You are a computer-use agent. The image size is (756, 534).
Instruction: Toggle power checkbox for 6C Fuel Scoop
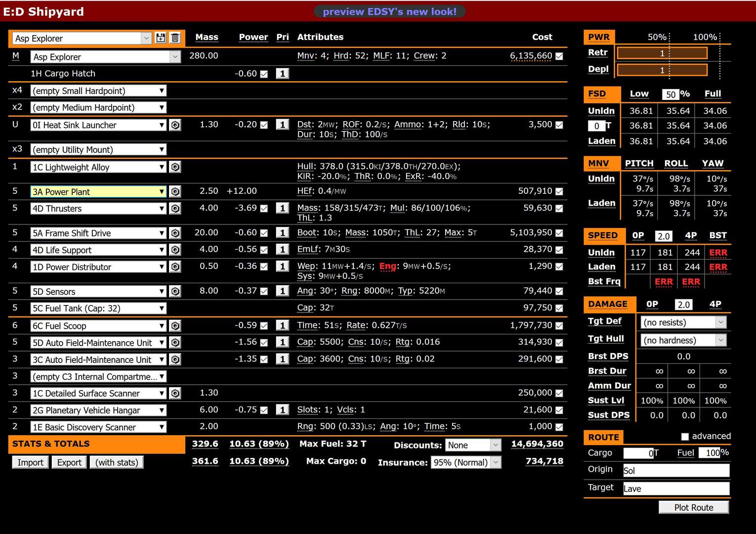tap(264, 326)
